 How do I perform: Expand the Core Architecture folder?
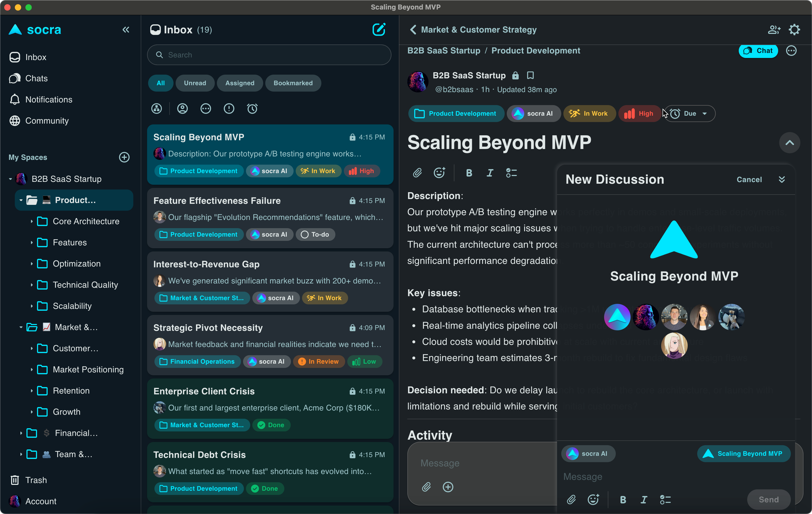32,221
